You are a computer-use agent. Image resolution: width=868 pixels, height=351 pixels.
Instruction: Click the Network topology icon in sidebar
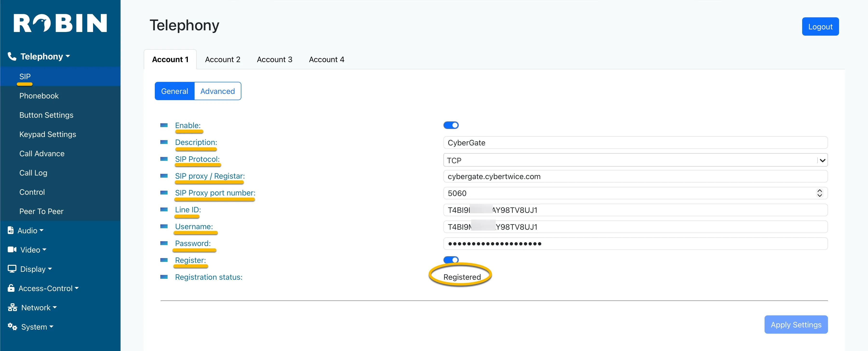(13, 307)
